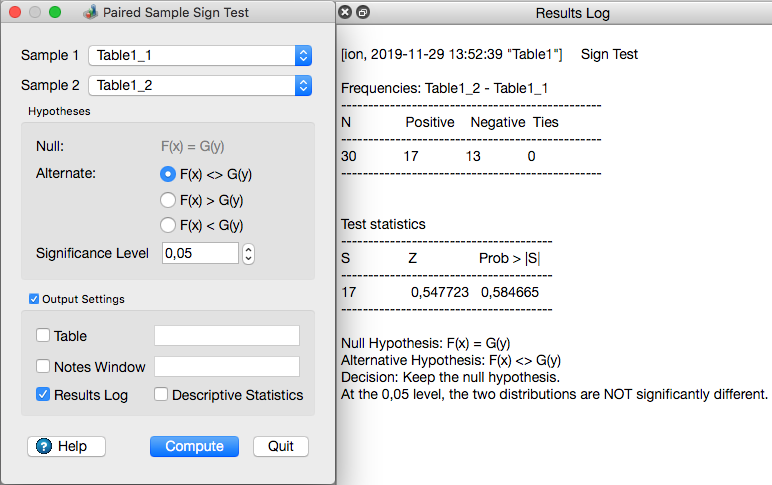Minimize the dialog with the yellow button

[x=35, y=13]
